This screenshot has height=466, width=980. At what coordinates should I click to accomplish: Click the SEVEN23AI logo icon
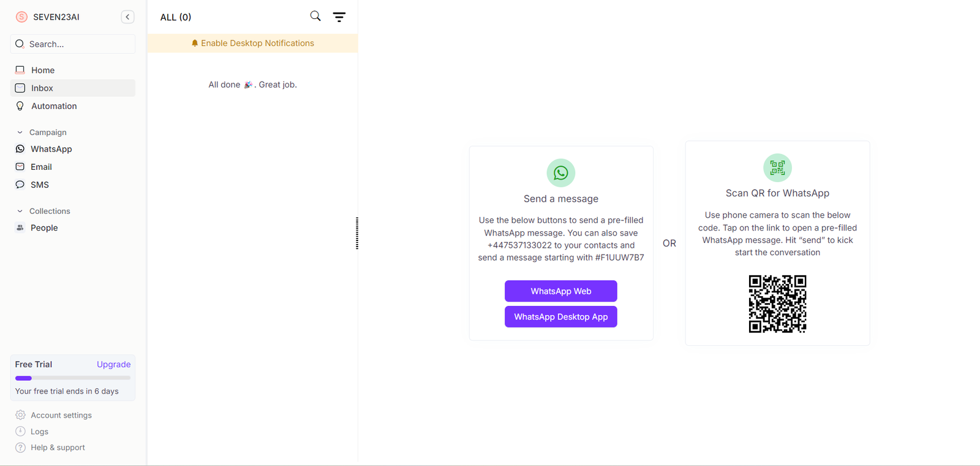pyautogui.click(x=21, y=17)
